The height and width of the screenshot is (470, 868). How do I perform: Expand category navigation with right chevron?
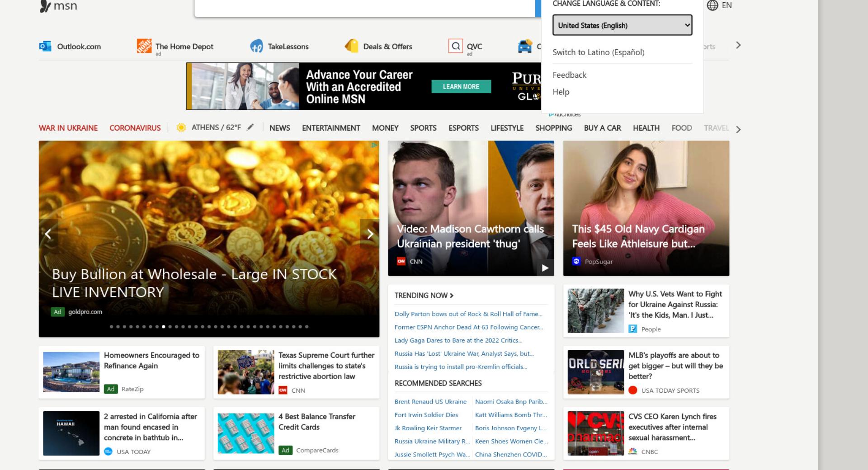(738, 129)
